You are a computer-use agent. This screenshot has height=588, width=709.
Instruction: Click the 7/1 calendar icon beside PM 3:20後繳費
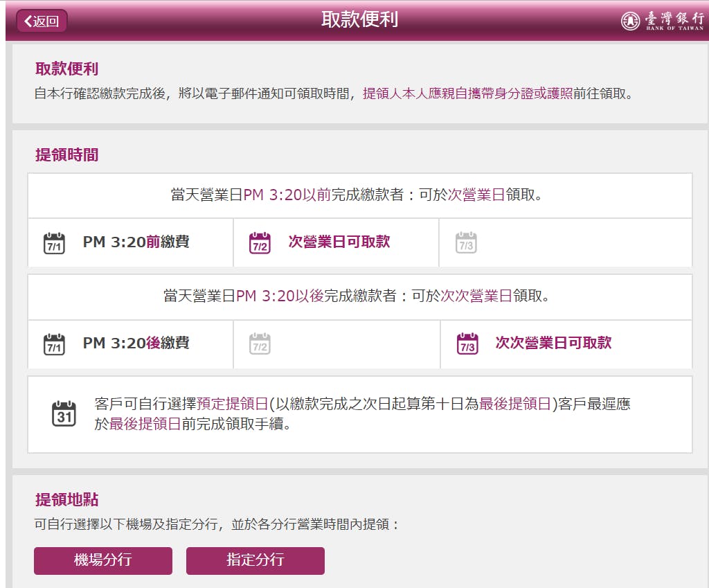[54, 344]
